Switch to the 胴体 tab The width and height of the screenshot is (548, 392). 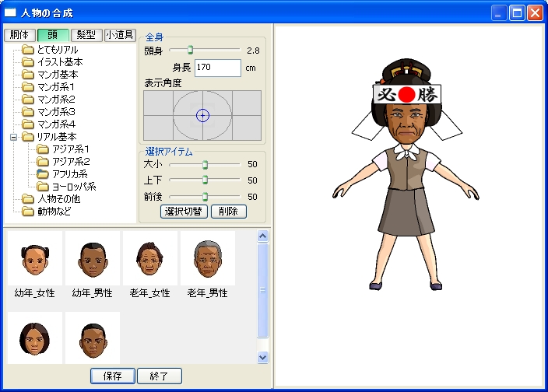pyautogui.click(x=19, y=35)
